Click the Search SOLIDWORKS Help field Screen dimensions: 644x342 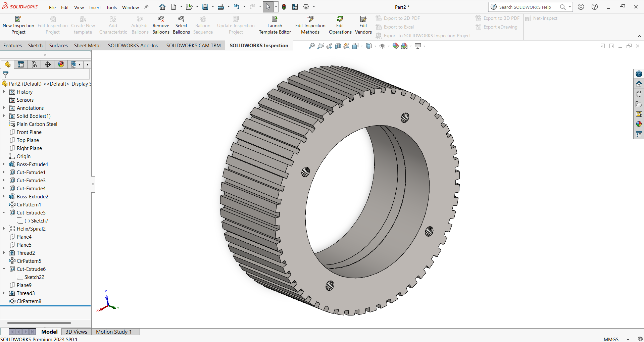[525, 7]
